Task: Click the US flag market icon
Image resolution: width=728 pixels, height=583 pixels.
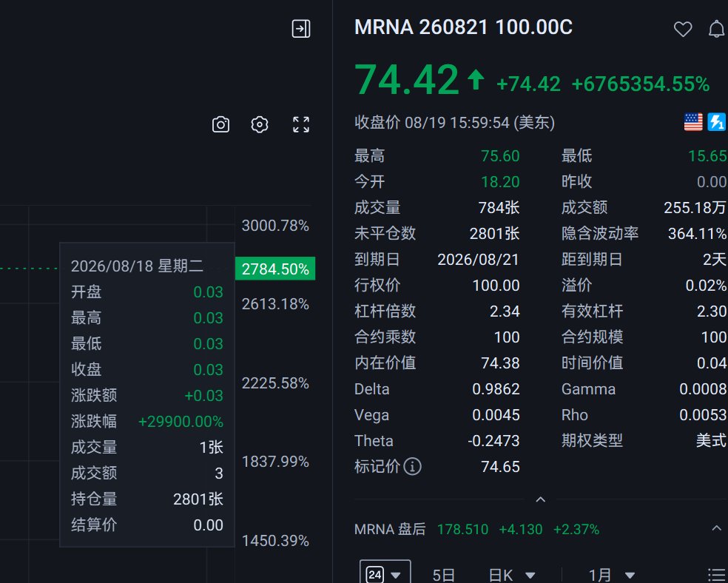Action: 693,122
